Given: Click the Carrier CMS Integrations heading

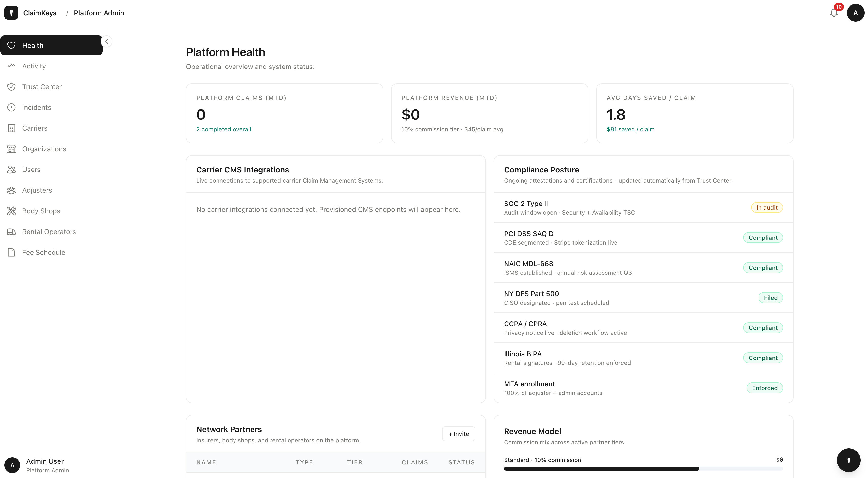Looking at the screenshot, I should pyautogui.click(x=242, y=170).
